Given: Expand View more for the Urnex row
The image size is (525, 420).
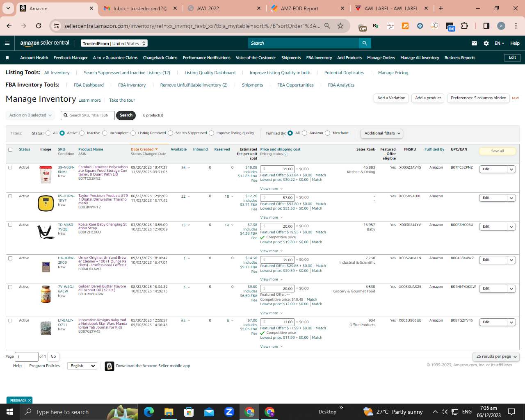Looking at the screenshot, I should [272, 280].
